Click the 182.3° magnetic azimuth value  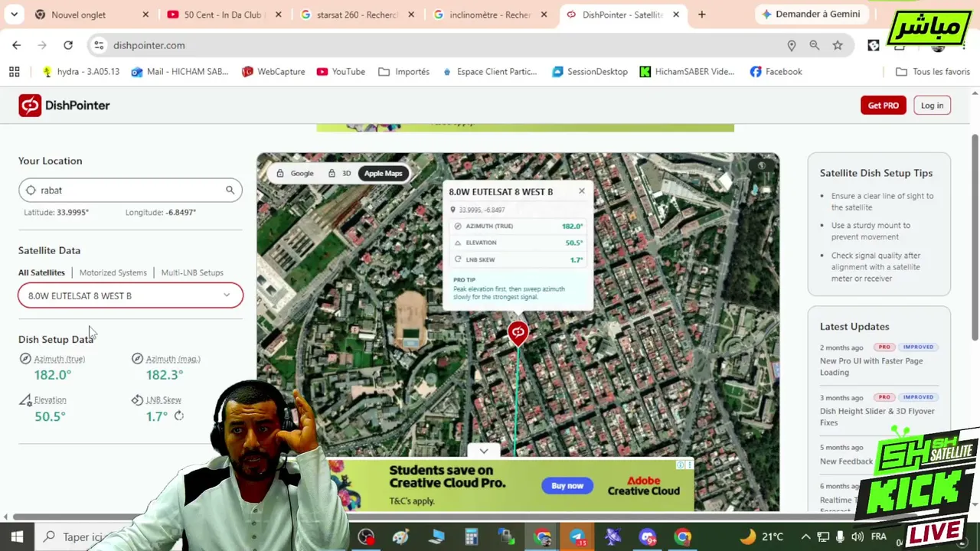165,375
